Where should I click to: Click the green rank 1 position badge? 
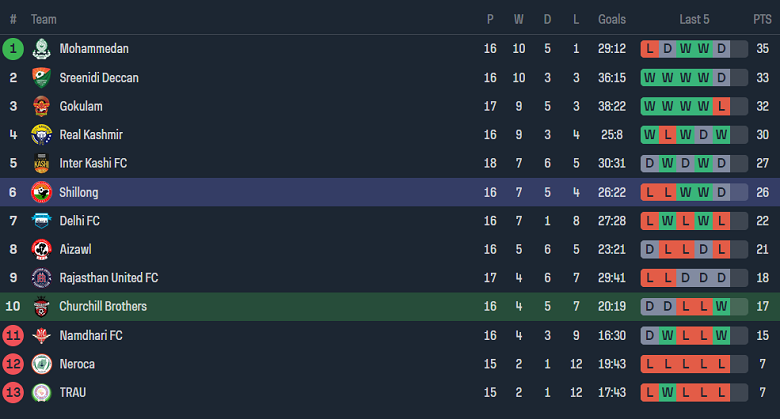(13, 49)
